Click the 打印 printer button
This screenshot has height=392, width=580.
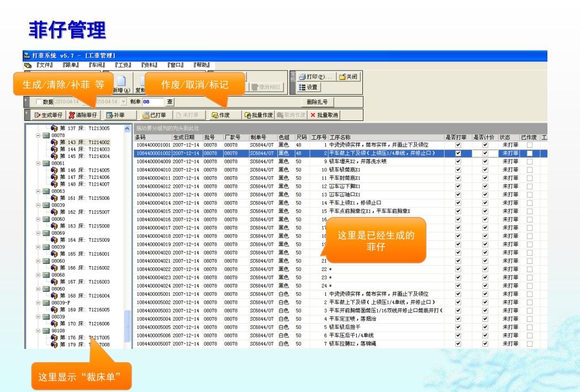(317, 77)
